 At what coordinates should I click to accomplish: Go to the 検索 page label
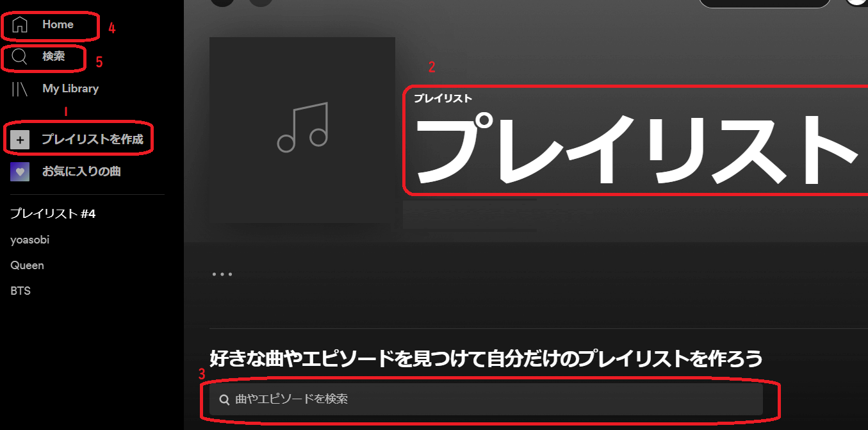point(54,56)
